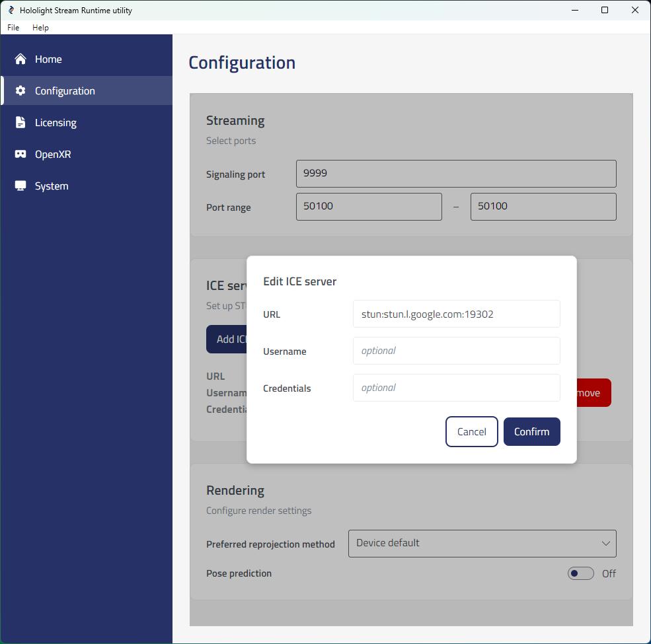651x644 pixels.
Task: Click the second Port range field
Action: [543, 207]
